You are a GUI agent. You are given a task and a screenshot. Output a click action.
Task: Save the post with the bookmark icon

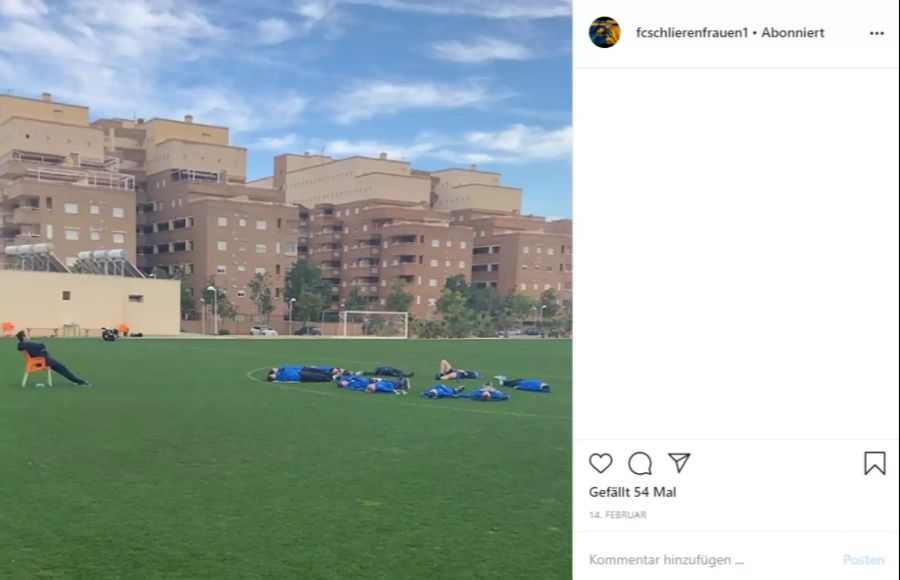point(875,463)
